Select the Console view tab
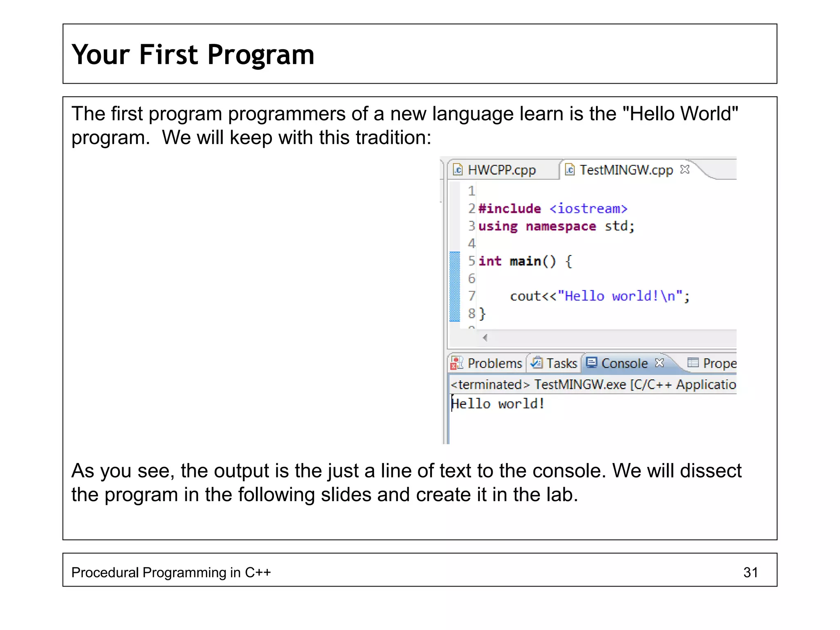 (624, 363)
